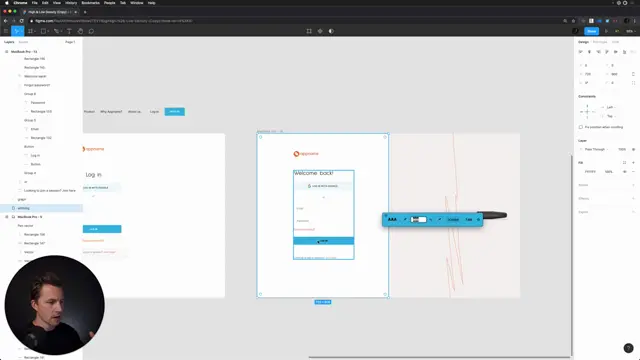Viewport: 640px width, 360px height.
Task: Open the Apple menu
Action: coord(7,3)
